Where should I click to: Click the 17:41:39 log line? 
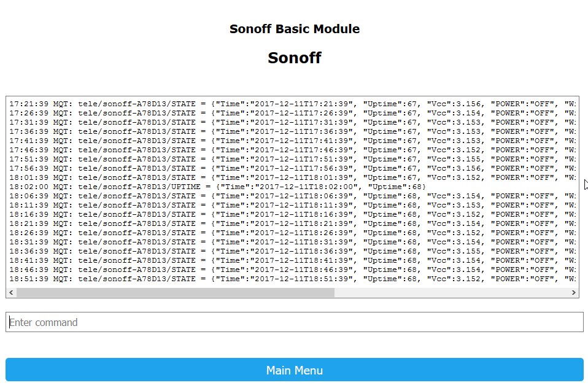tap(293, 141)
